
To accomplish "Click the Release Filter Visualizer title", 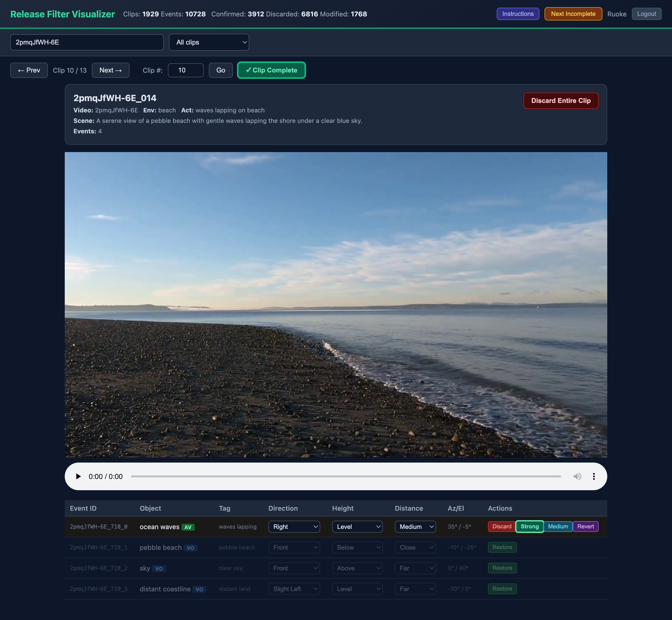I will pos(63,14).
